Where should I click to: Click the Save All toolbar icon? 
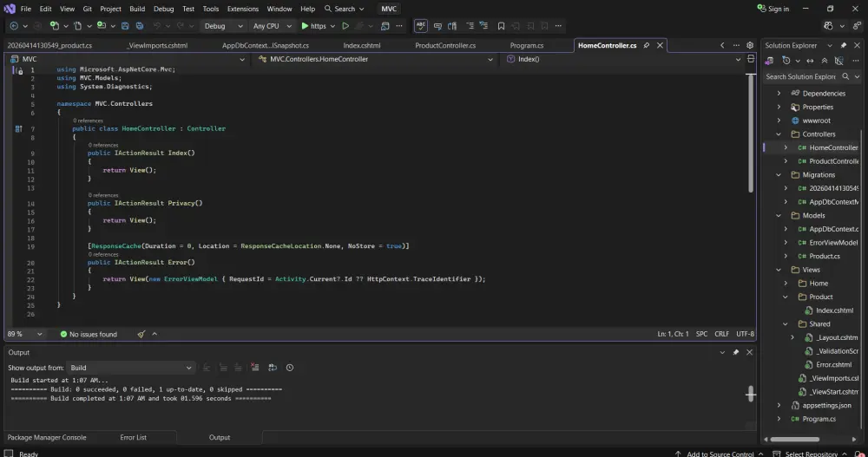click(140, 26)
